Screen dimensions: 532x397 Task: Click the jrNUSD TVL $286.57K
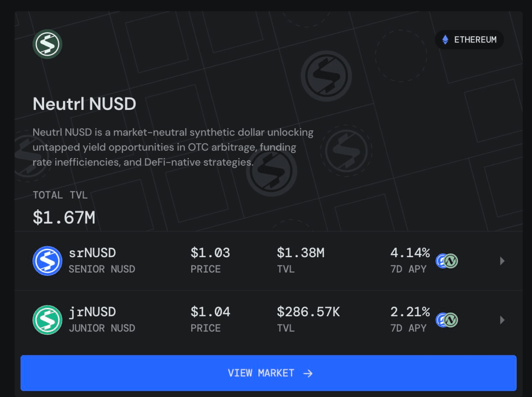[x=308, y=312]
